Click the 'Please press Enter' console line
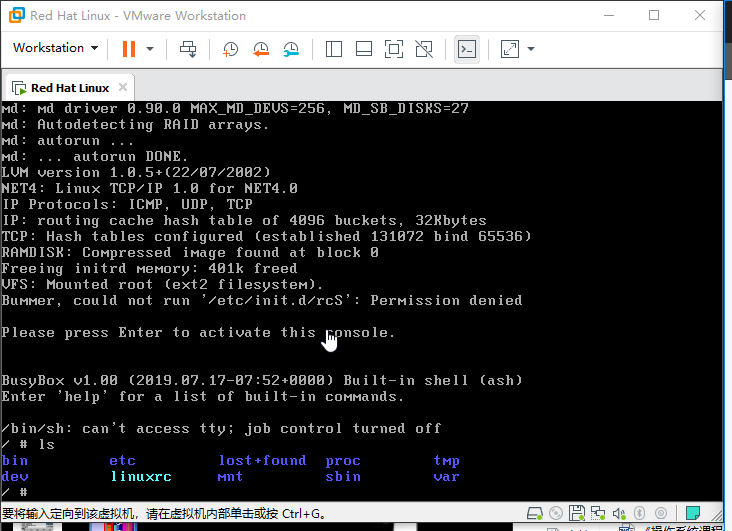 (198, 333)
